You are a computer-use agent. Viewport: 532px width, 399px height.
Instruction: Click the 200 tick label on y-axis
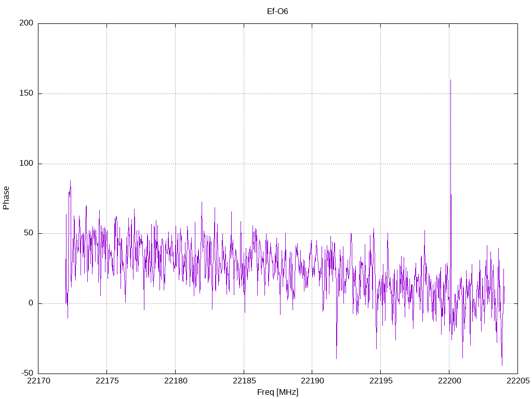(x=26, y=23)
